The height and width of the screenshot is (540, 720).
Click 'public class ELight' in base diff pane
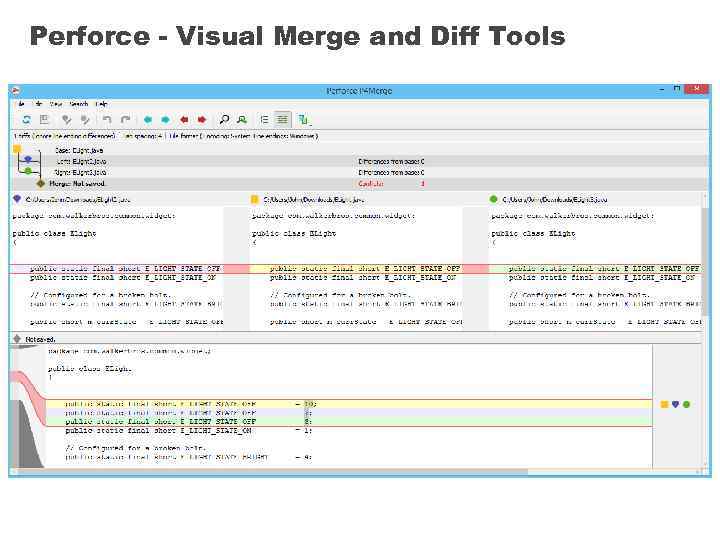pos(294,233)
